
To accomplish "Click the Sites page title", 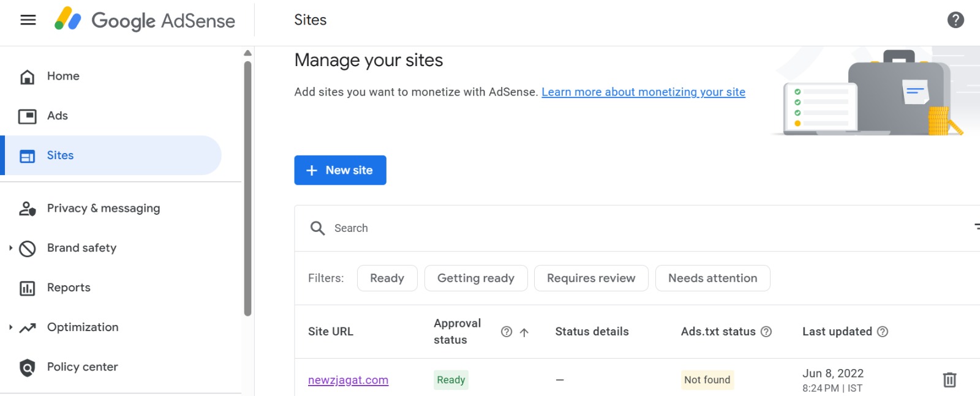I will (311, 20).
